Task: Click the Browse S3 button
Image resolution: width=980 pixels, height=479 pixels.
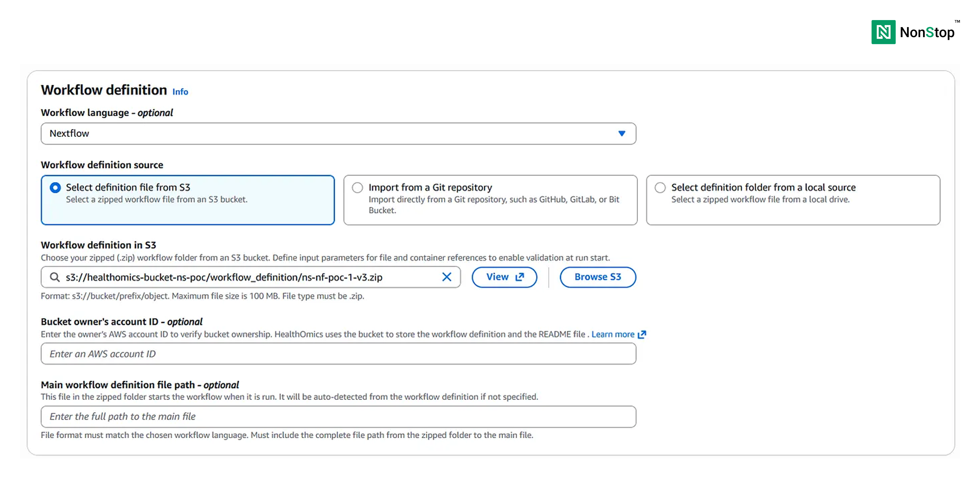Action: pos(597,277)
